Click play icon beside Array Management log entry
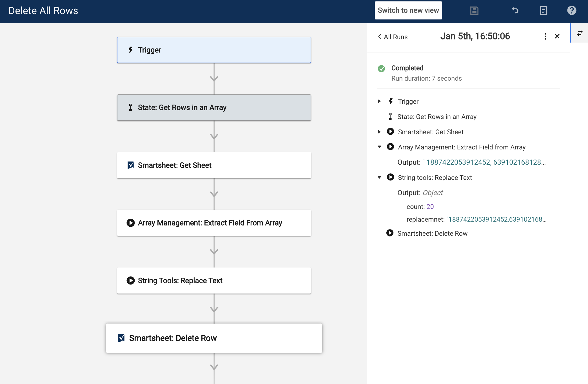Screen dimensions: 588x384 pos(390,147)
